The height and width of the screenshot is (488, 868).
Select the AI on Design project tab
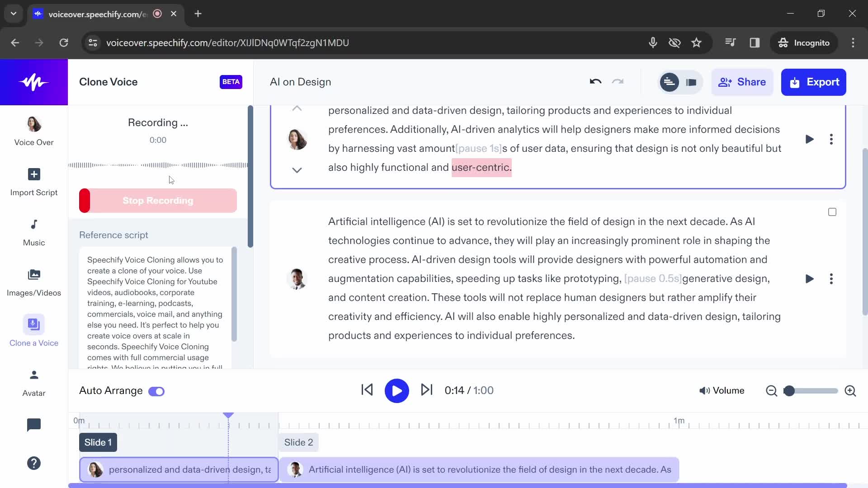tap(302, 82)
